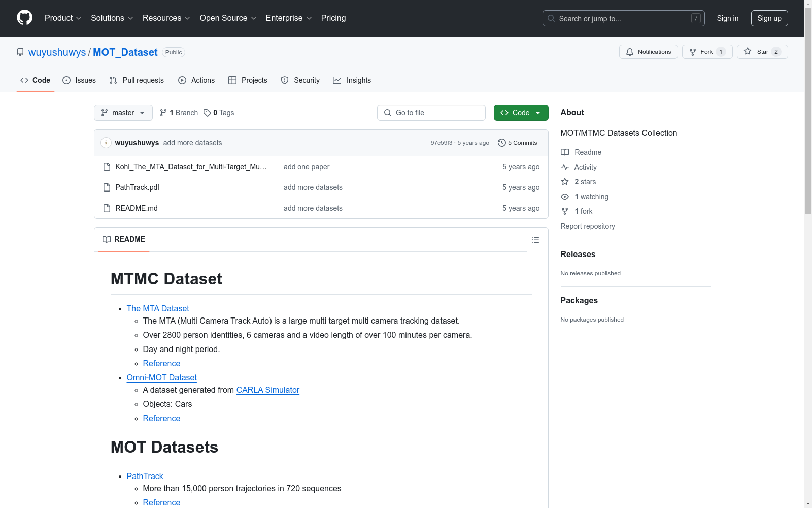Expand the Solutions menu
This screenshot has height=508, width=812.
(x=112, y=18)
